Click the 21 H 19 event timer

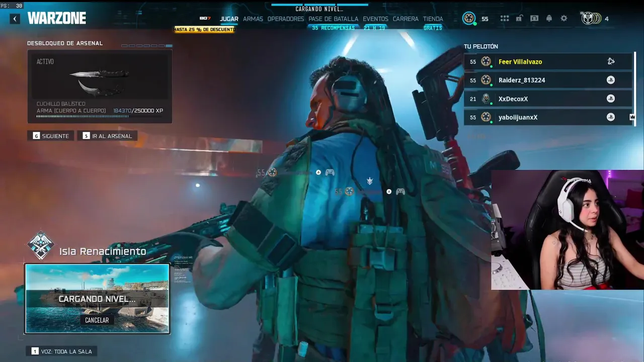click(x=374, y=28)
